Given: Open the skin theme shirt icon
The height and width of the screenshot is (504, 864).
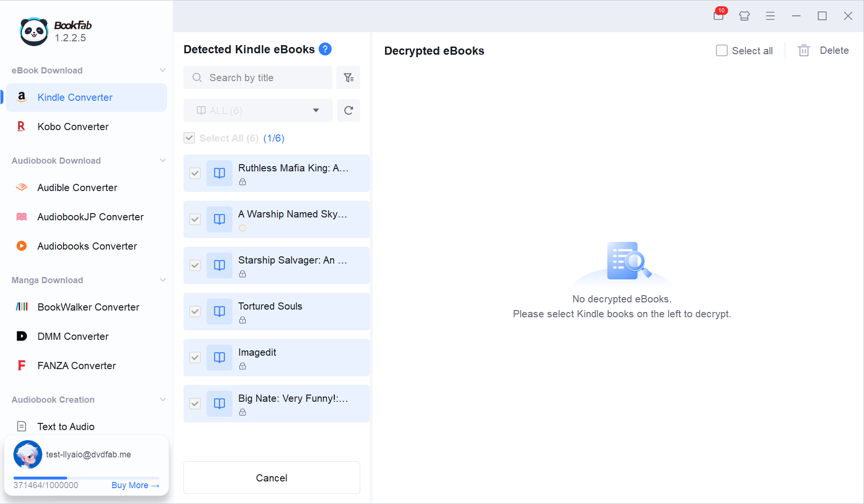Looking at the screenshot, I should pyautogui.click(x=744, y=16).
